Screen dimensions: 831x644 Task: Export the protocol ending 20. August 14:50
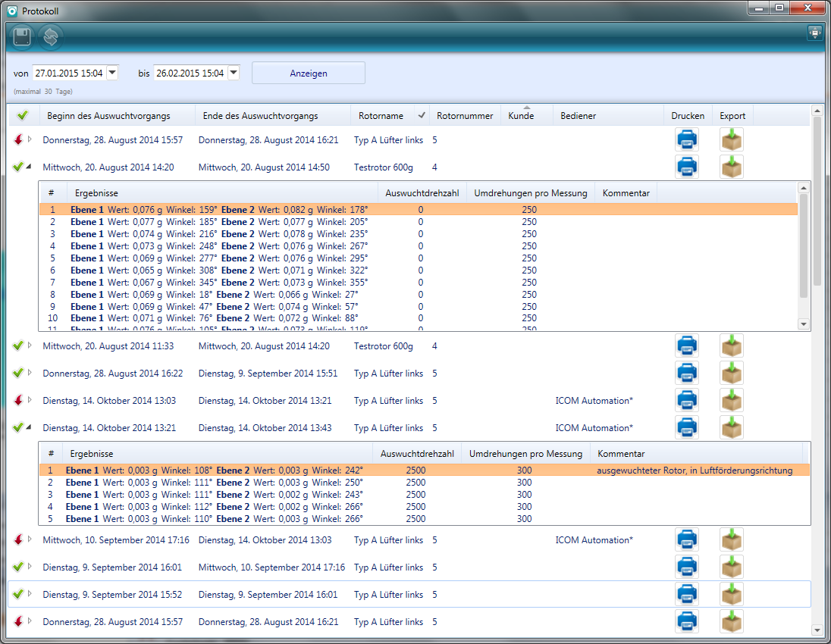(732, 167)
